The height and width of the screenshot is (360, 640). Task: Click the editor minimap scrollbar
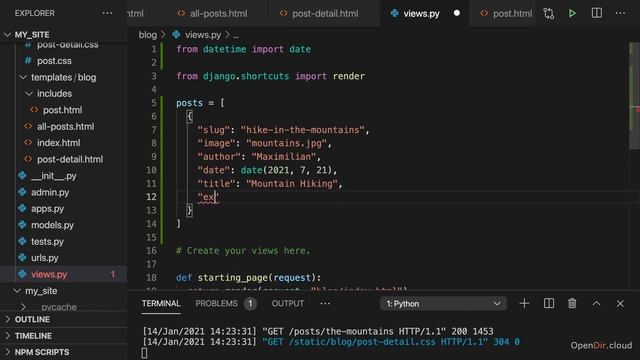click(634, 96)
